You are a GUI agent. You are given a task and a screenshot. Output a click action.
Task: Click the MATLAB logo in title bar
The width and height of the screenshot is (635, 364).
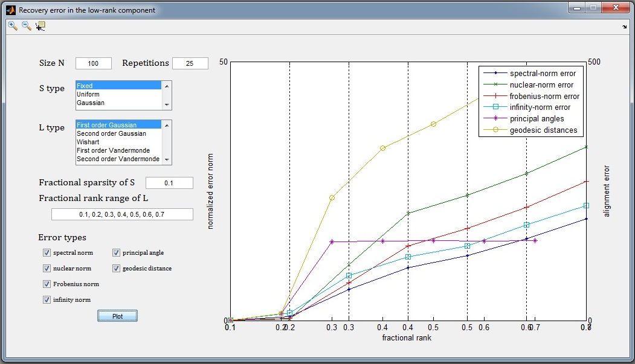click(10, 10)
